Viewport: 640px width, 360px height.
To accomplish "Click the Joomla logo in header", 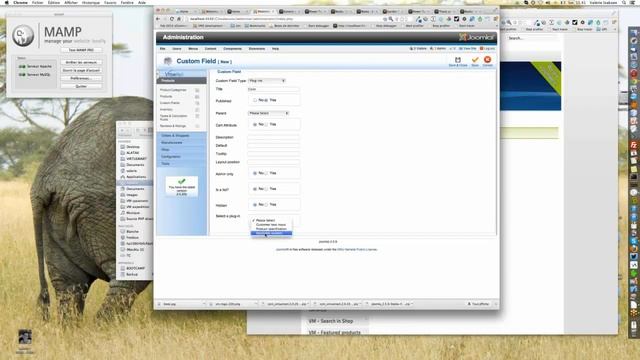I will coord(477,37).
